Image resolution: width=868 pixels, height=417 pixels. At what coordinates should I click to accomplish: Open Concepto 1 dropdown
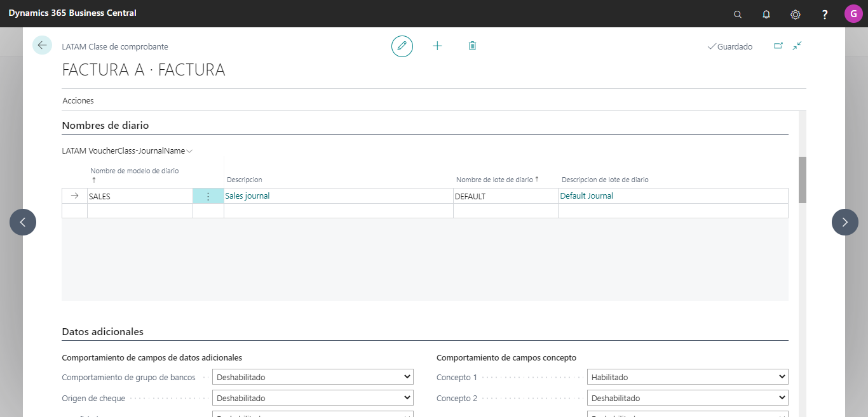[x=688, y=377]
